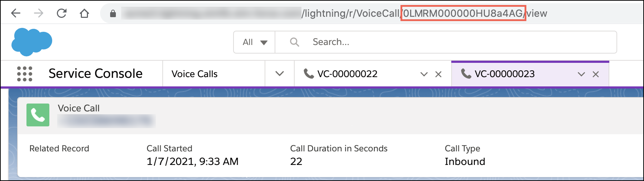The height and width of the screenshot is (181, 644).
Task: Click the padlock site security icon
Action: (113, 14)
